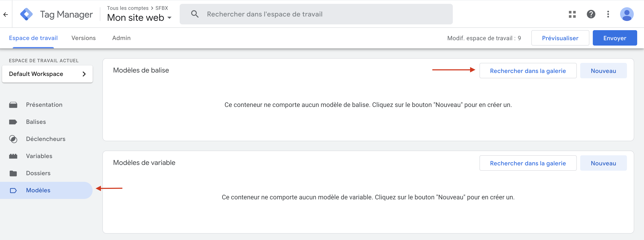
Task: Click the Variables brick icon
Action: (13, 156)
